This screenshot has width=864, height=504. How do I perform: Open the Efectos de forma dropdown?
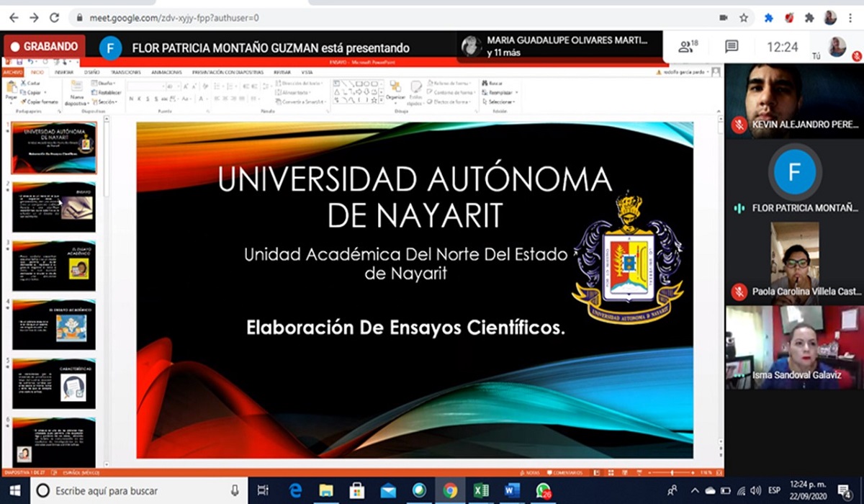coord(450,102)
